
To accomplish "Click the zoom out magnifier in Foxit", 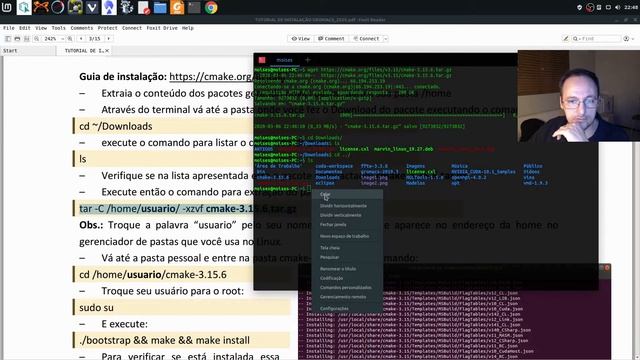I will pyautogui.click(x=36, y=39).
